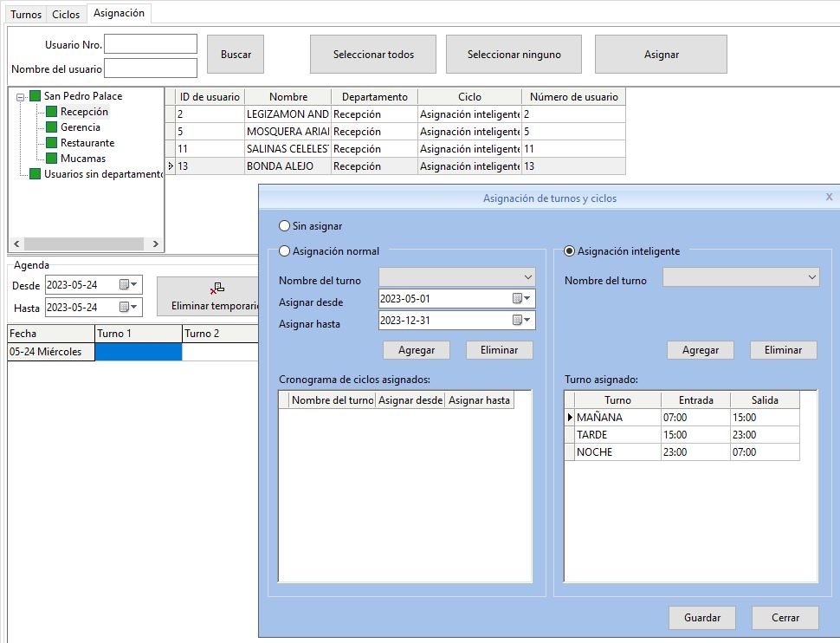Image resolution: width=840 pixels, height=643 pixels.
Task: Click the Eliminar temporarios button
Action: [209, 296]
